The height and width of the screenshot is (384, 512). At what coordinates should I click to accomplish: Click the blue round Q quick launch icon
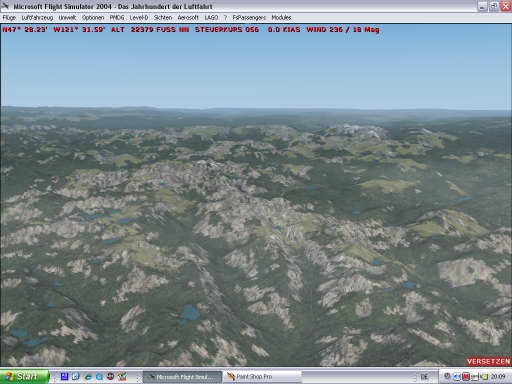coord(99,377)
